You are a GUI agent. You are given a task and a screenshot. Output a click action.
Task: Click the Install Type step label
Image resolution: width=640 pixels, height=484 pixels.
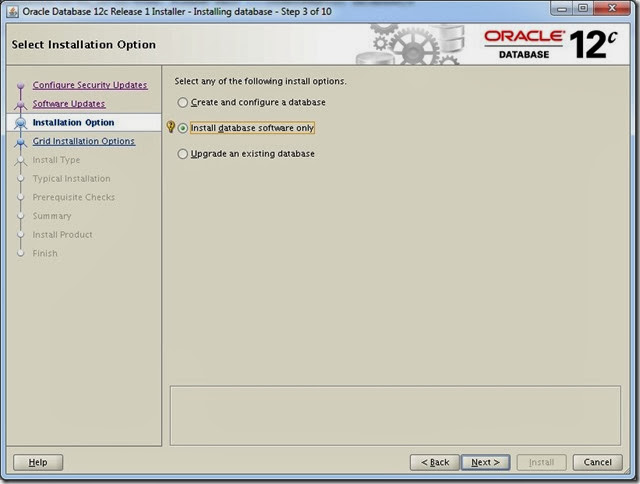point(56,160)
